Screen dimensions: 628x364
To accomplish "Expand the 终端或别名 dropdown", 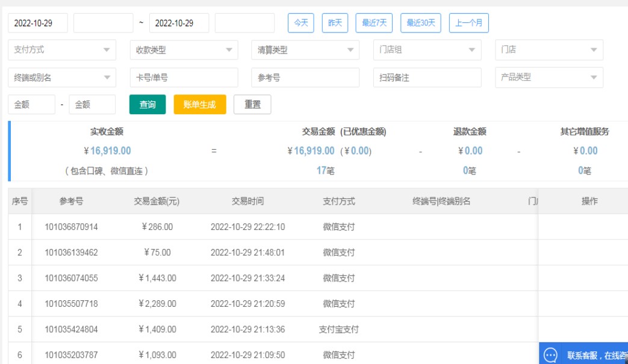I will pos(62,78).
